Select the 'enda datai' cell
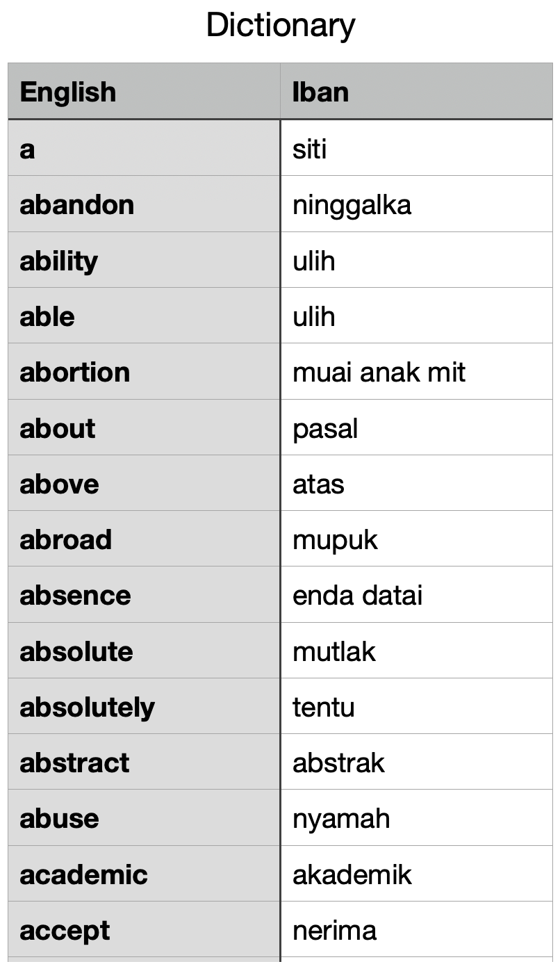Screen dimensions: 560x962 tap(416, 595)
